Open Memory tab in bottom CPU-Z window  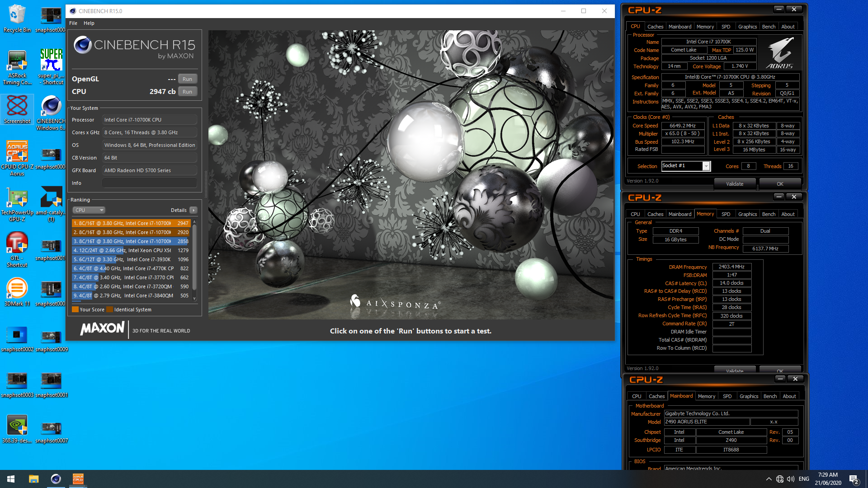707,396
